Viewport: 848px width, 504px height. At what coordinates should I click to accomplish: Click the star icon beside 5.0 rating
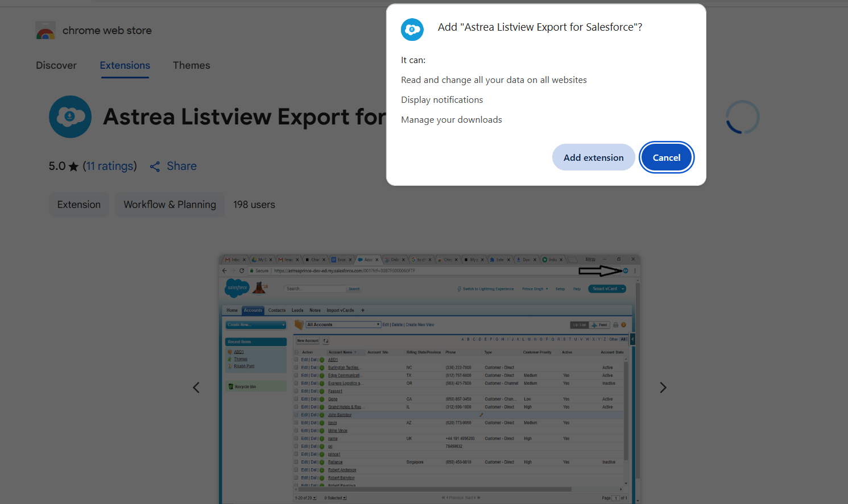click(x=73, y=166)
